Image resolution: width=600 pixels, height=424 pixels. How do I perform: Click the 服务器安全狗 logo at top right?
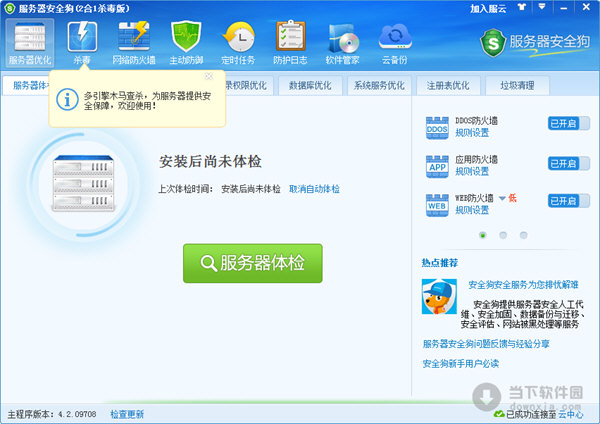[x=535, y=42]
